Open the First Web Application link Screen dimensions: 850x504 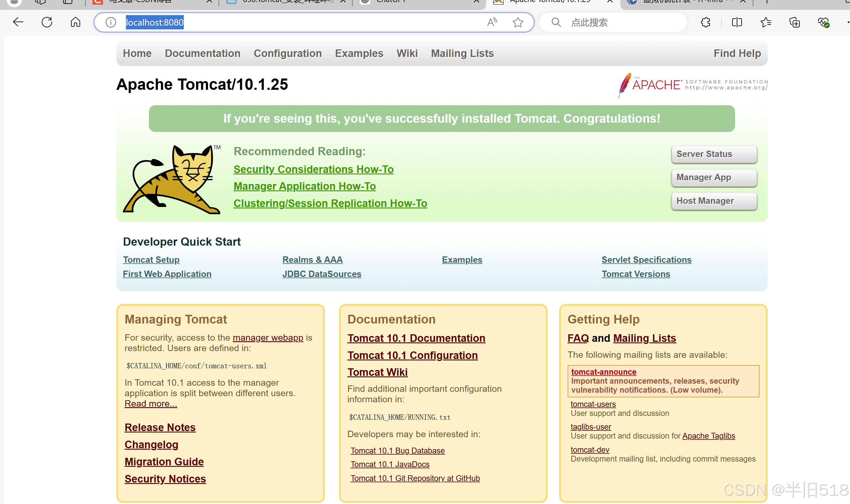[x=167, y=274]
